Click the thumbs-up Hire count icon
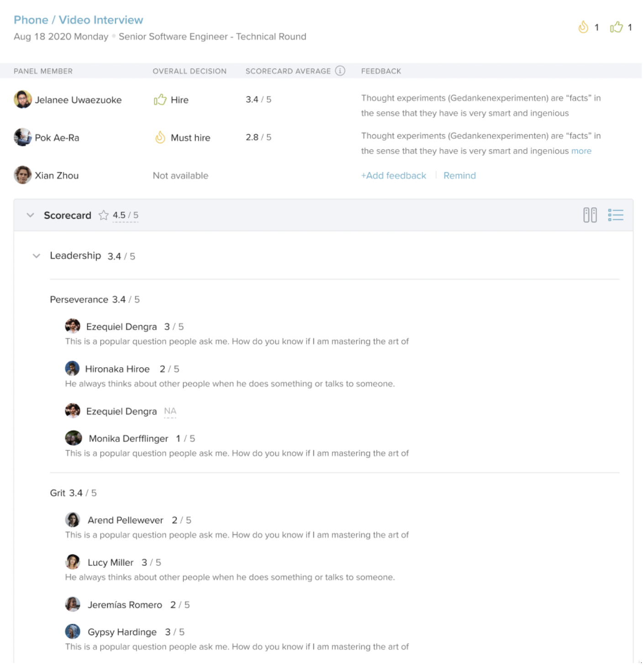This screenshot has width=644, height=669. click(x=616, y=27)
